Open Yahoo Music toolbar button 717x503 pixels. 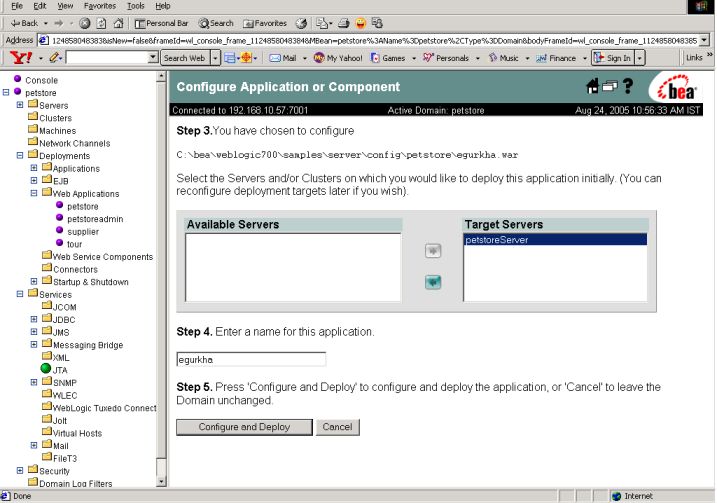[503, 58]
